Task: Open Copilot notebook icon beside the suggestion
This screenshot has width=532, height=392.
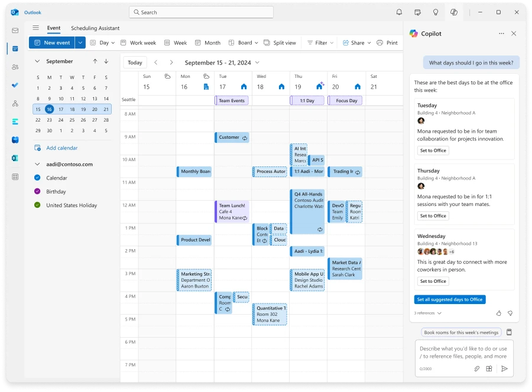Action: (x=509, y=332)
